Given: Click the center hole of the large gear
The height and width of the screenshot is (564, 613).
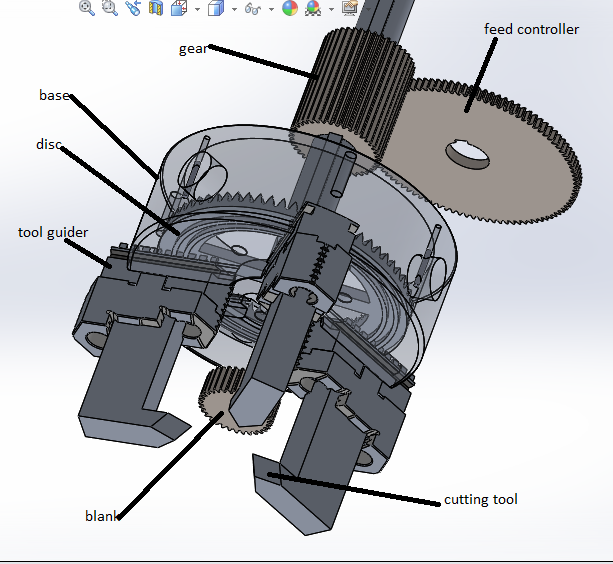Looking at the screenshot, I should [468, 153].
